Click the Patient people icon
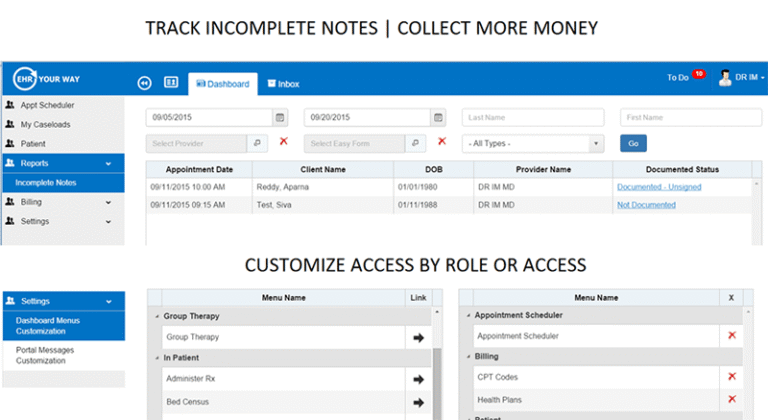 (x=10, y=143)
